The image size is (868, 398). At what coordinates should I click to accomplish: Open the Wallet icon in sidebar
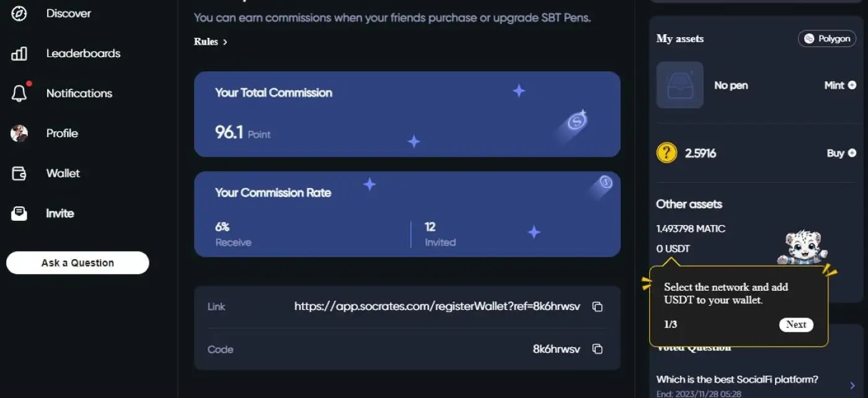click(x=19, y=174)
